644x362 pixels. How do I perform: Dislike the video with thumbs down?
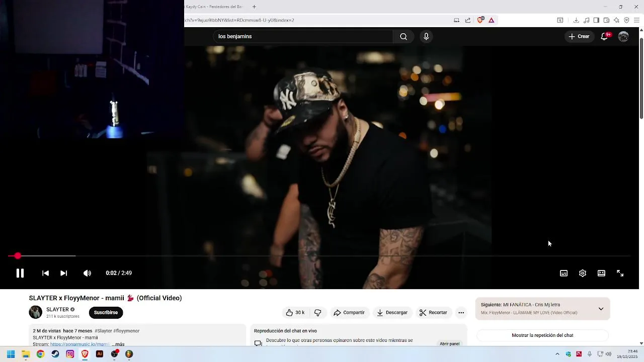click(317, 312)
